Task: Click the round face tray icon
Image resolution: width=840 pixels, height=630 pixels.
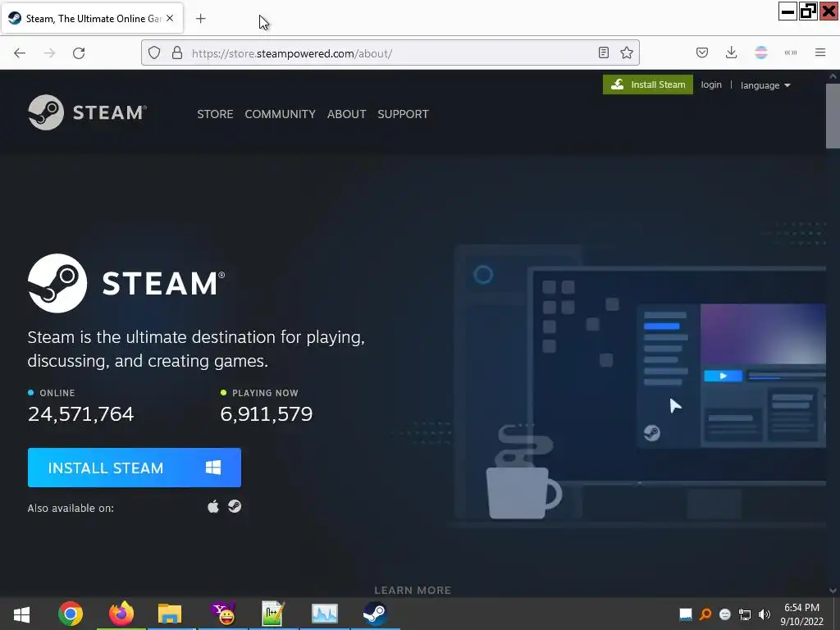Action: pyautogui.click(x=725, y=614)
